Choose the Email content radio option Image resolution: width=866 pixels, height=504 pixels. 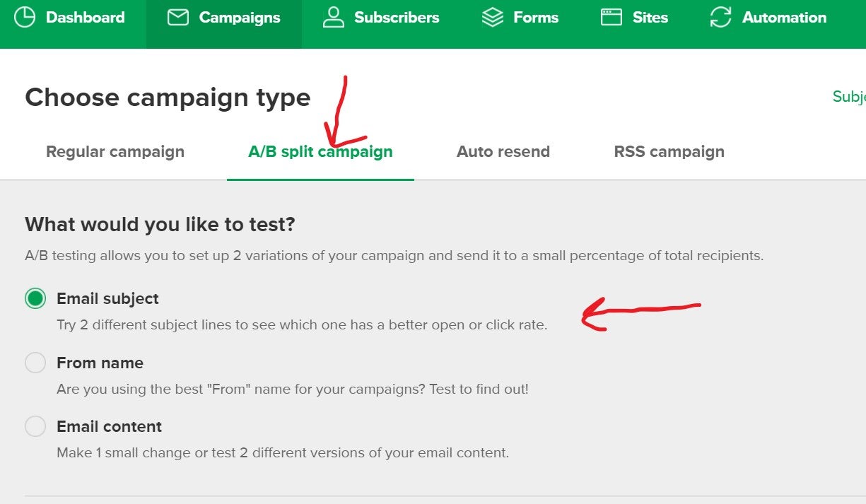35,426
